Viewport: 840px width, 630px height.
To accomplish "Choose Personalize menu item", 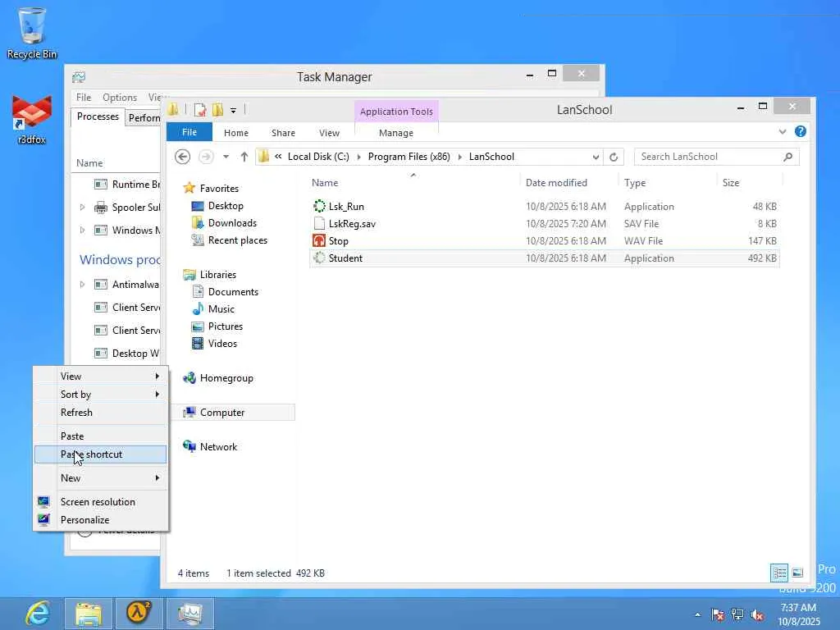I will click(101, 519).
